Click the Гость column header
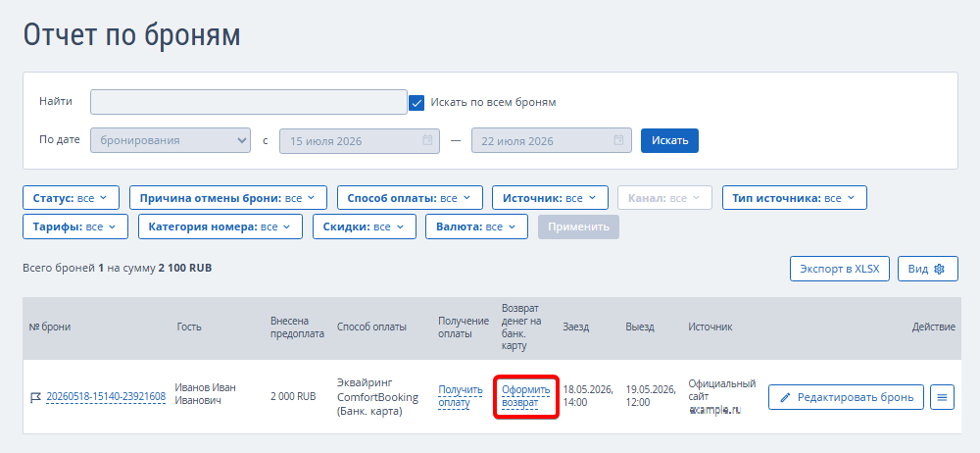980x453 pixels. (x=189, y=327)
